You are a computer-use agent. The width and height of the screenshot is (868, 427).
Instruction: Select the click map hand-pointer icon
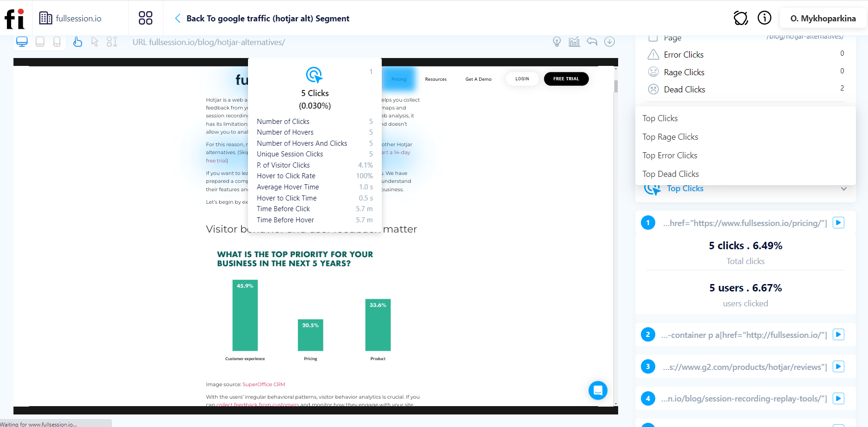(x=78, y=42)
